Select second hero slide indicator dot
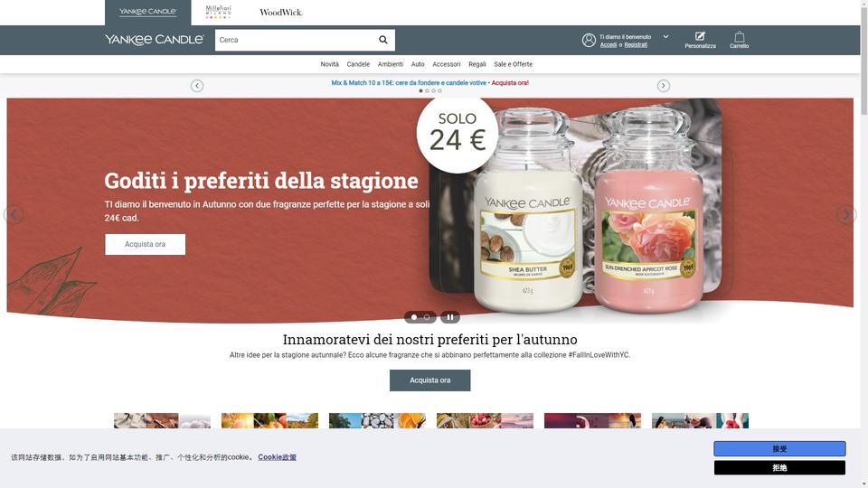 point(427,317)
